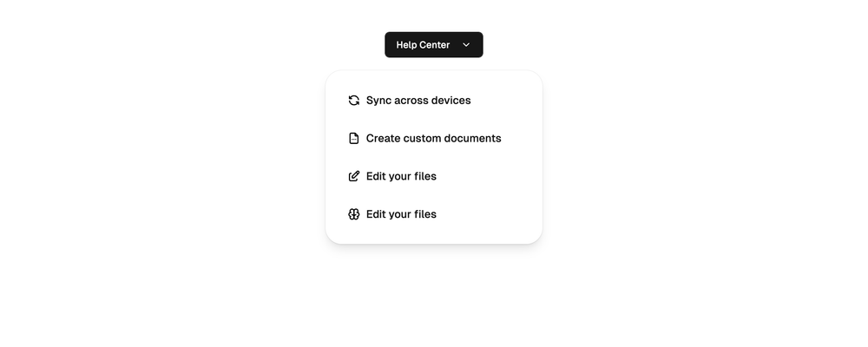Screen dimensions: 868x347
Task: Click the Sync across devices text
Action: coord(418,100)
